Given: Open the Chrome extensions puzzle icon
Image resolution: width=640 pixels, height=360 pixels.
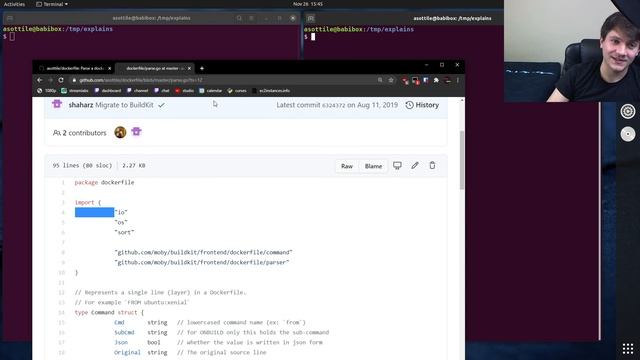Looking at the screenshot, I should pos(436,80).
